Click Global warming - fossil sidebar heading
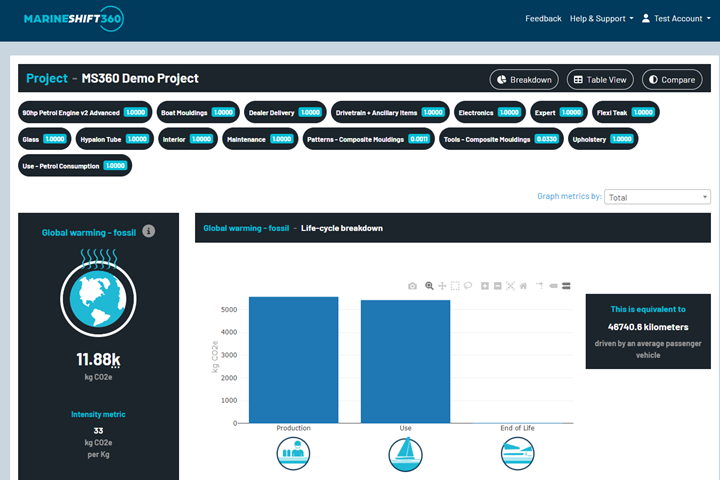 tap(89, 233)
